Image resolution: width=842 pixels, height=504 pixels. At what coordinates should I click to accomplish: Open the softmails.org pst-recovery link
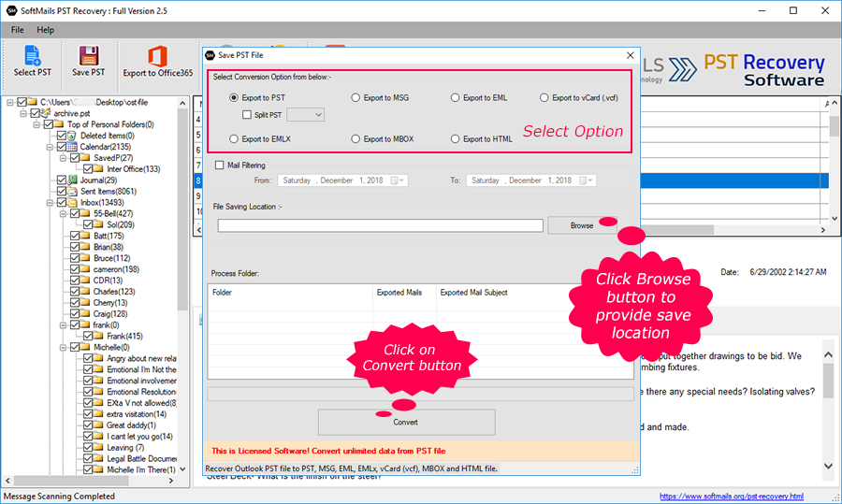pyautogui.click(x=732, y=497)
